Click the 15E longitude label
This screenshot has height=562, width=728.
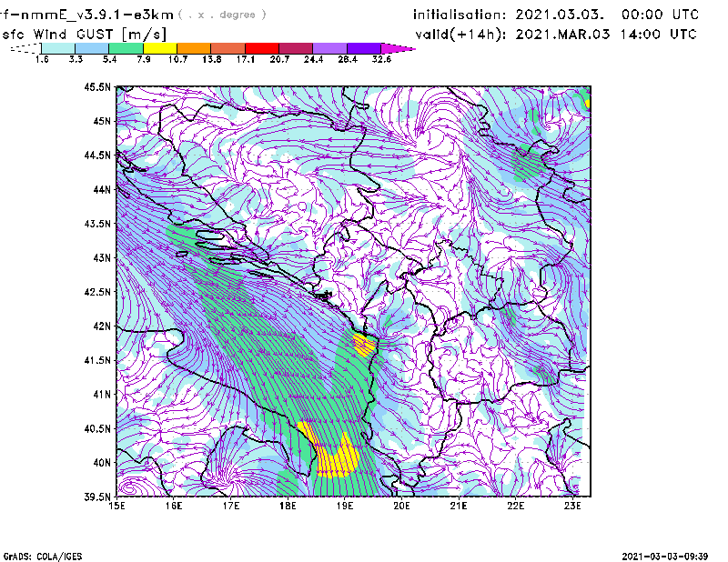[x=116, y=506]
